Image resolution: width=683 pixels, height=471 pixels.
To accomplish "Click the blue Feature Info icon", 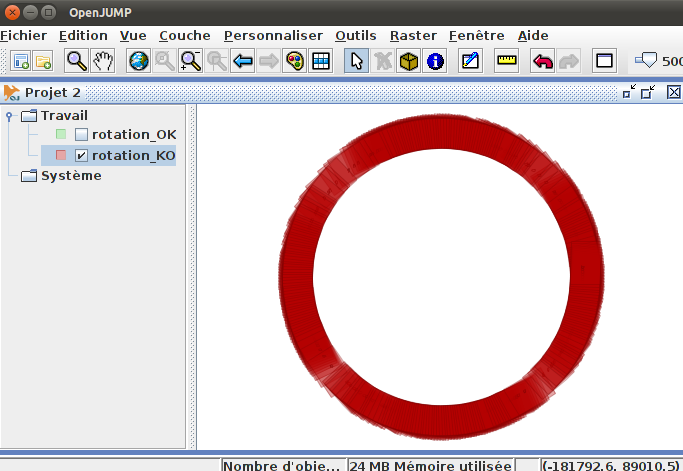I will click(435, 61).
